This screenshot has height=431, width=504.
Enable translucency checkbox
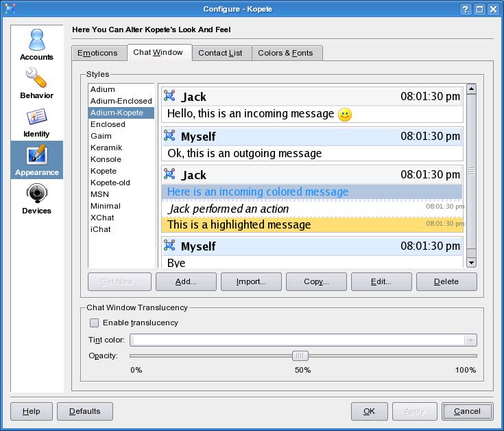point(94,323)
